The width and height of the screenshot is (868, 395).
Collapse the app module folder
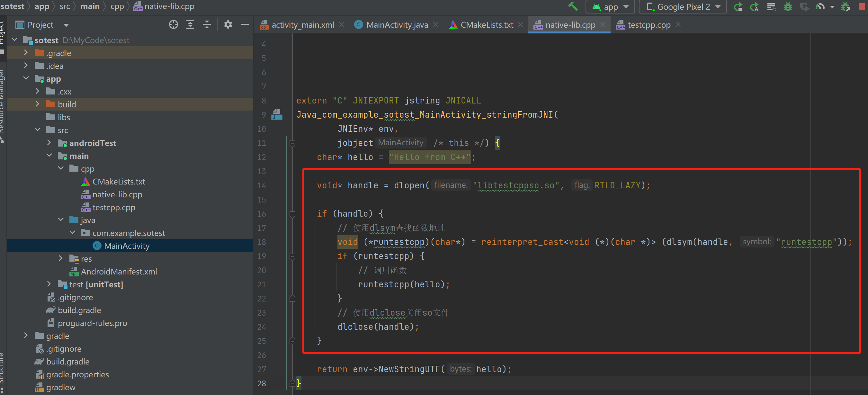[x=26, y=78]
